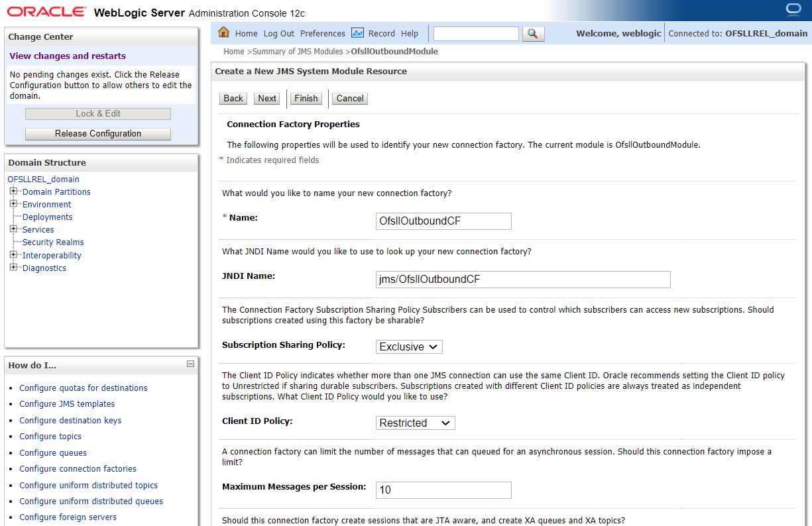The image size is (812, 526).
Task: Open Diagnostics tree link
Action: (44, 268)
